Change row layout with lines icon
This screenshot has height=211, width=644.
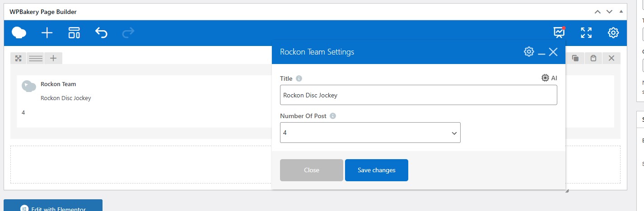36,58
